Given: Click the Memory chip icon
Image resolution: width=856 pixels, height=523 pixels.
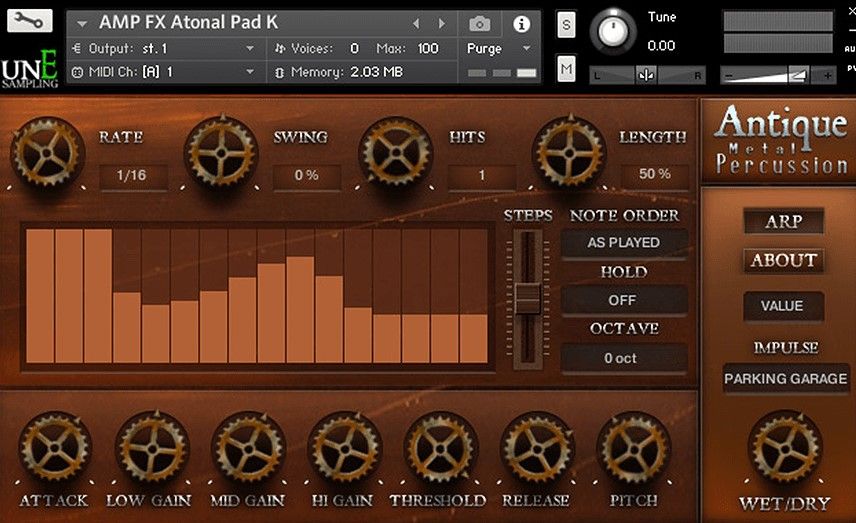Looking at the screenshot, I should [x=279, y=72].
